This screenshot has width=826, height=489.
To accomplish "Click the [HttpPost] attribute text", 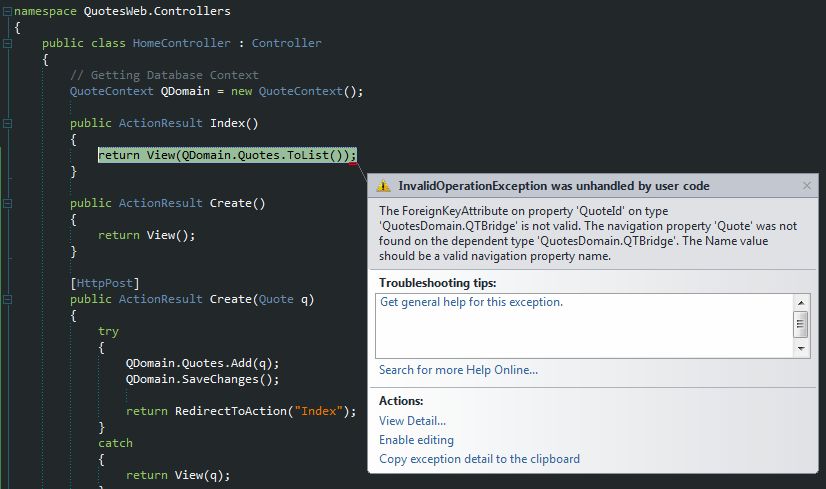I will coord(105,283).
